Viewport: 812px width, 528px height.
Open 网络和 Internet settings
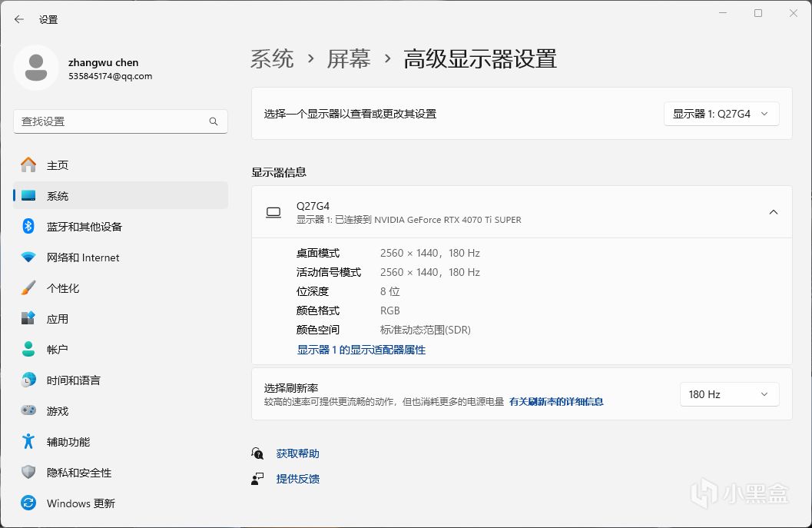tap(81, 257)
